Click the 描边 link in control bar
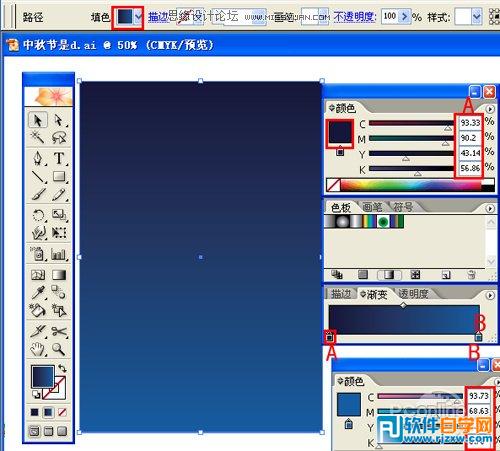Screen dimensions: 500x451 pos(158,16)
